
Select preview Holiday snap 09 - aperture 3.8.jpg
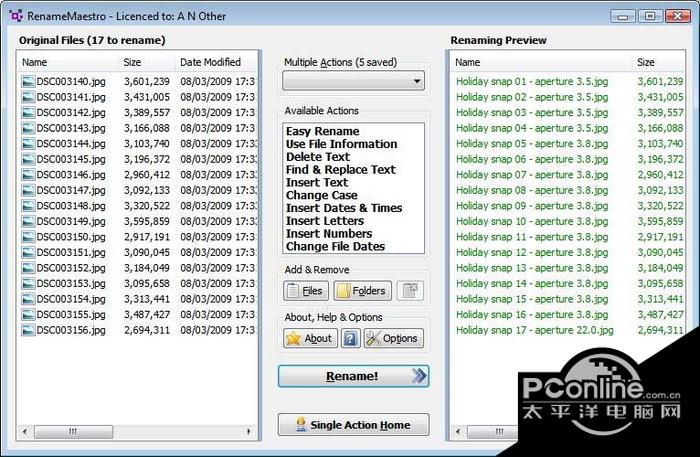pos(532,206)
